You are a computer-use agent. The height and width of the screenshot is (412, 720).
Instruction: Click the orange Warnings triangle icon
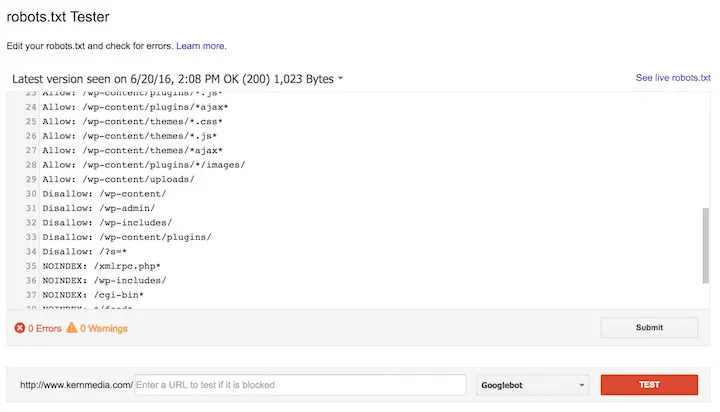click(x=71, y=328)
